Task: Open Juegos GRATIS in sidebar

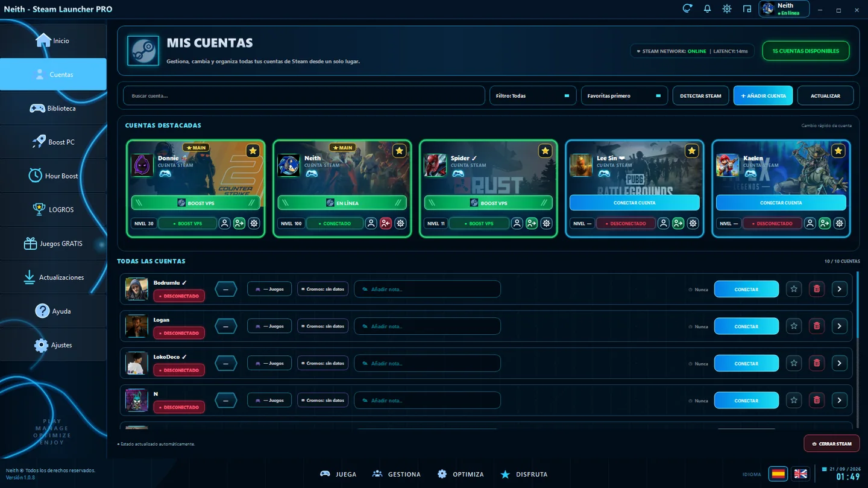Action: (53, 243)
